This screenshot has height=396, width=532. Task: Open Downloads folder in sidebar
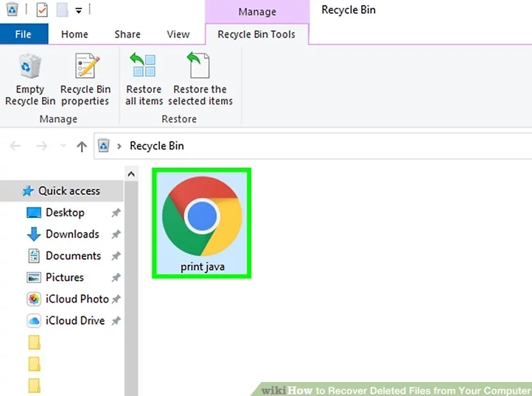(x=72, y=234)
